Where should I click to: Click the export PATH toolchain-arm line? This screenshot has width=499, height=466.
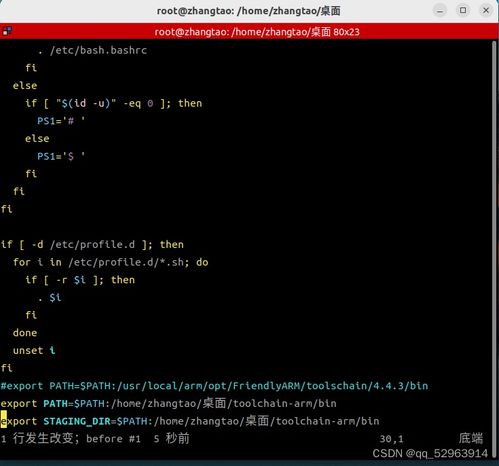click(168, 404)
